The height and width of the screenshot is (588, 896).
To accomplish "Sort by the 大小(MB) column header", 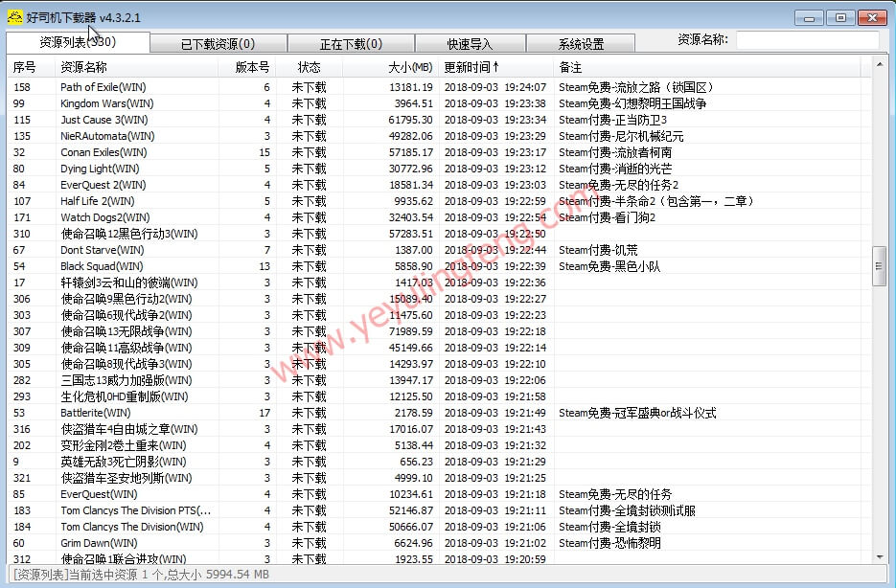I will pyautogui.click(x=391, y=67).
